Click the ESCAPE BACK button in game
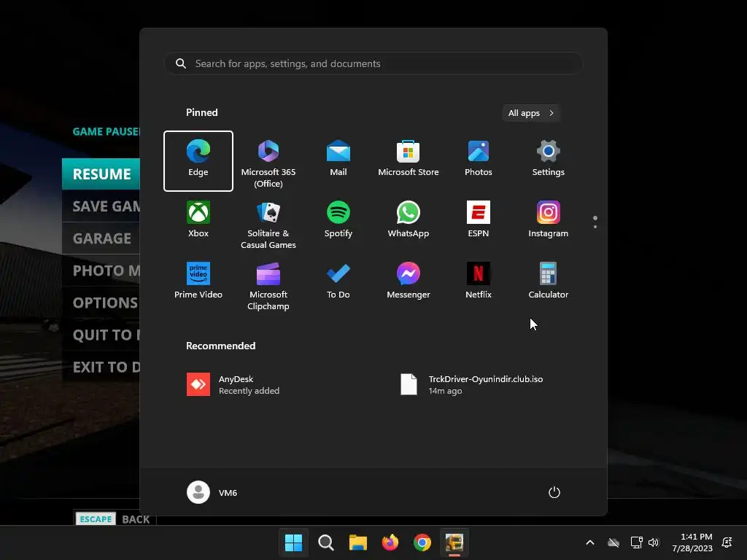Screen dimensions: 747x560 (x=115, y=518)
